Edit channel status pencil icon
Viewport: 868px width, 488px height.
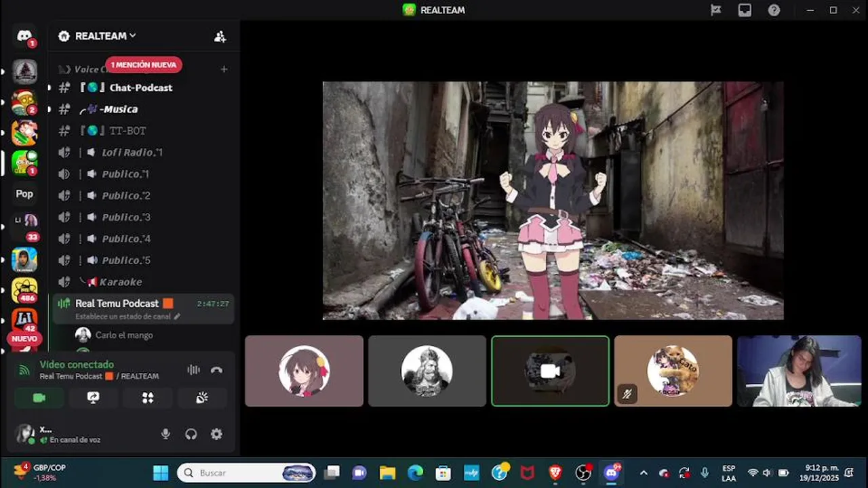(x=178, y=317)
